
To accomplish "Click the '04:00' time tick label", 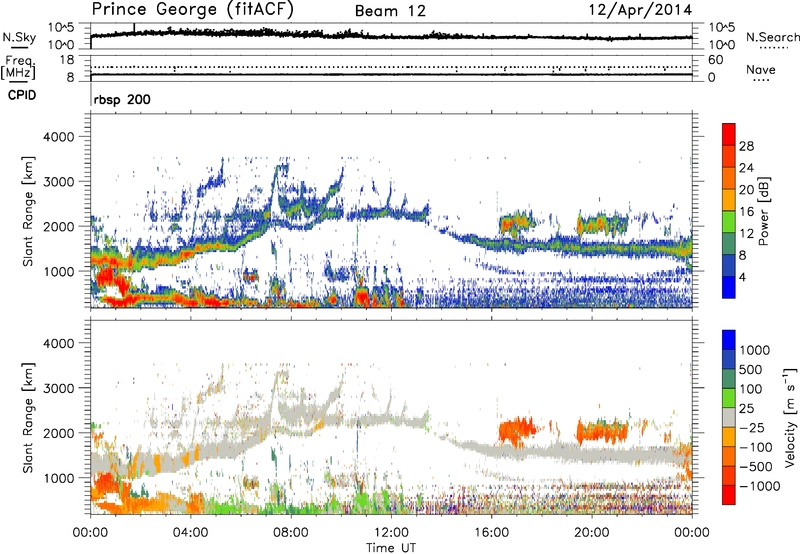I will click(x=190, y=533).
